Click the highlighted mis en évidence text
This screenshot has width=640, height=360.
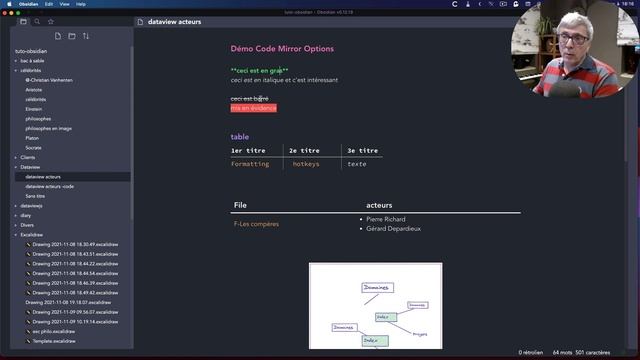click(253, 108)
